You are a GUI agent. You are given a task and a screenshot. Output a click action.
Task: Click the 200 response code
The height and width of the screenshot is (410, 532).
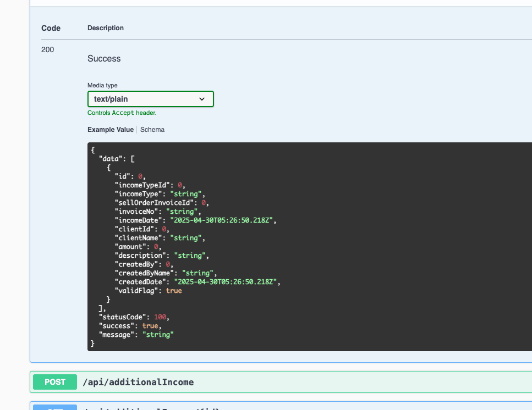(48, 49)
